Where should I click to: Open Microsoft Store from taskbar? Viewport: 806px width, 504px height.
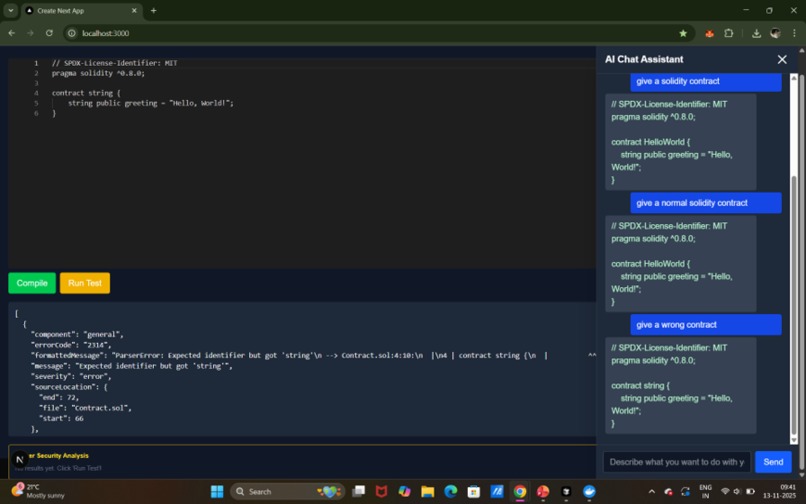[474, 492]
